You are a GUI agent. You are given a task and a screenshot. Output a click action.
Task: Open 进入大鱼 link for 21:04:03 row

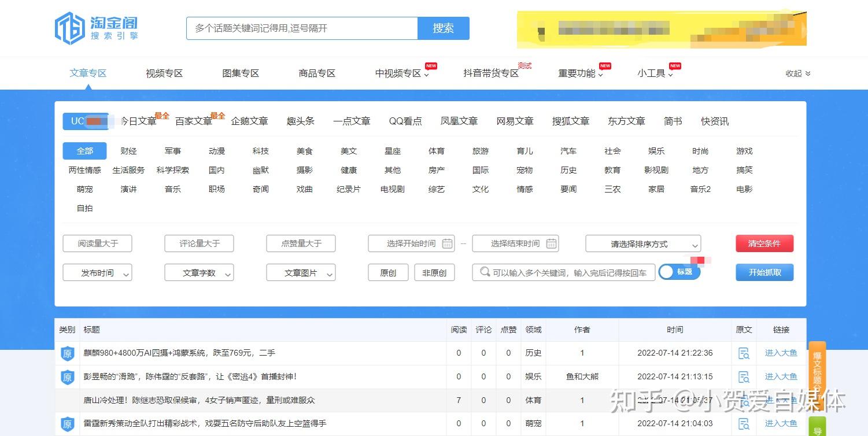pos(781,424)
